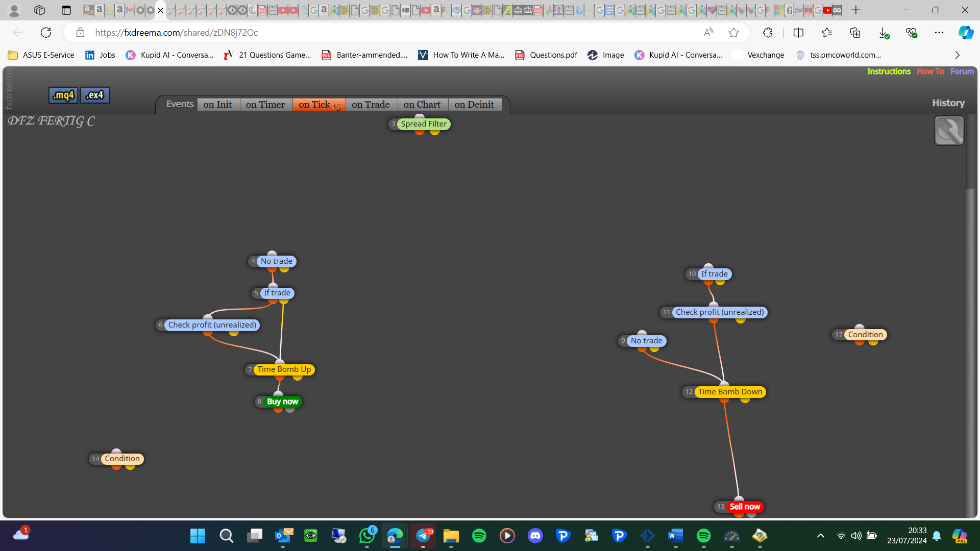980x551 pixels.
Task: Select the Sell now block
Action: point(745,507)
